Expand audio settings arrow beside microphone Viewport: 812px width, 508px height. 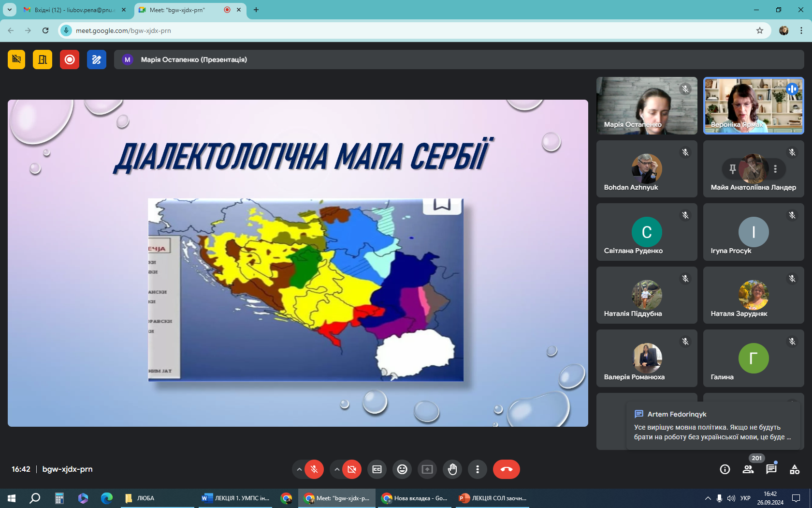tap(299, 469)
